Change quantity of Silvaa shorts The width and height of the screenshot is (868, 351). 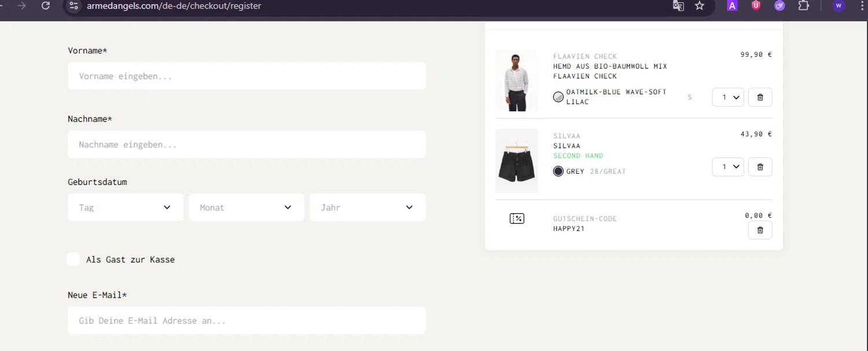pos(728,167)
